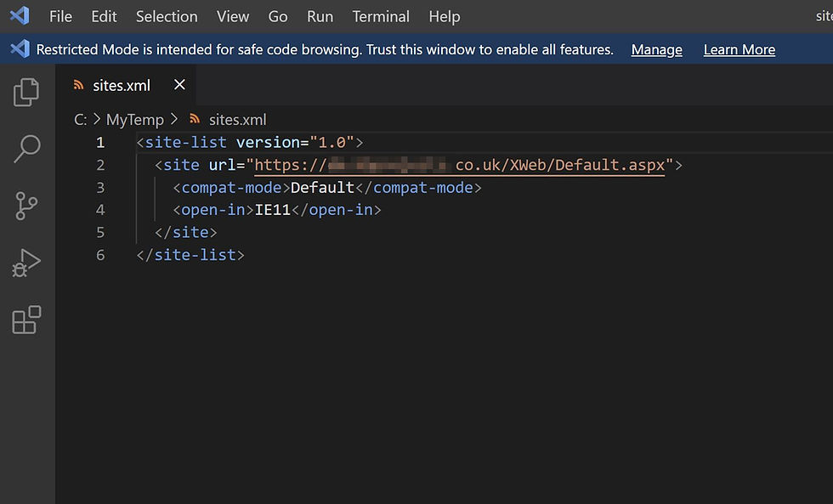Select the sites.xml editor tab
This screenshot has height=504, width=833.
tap(122, 85)
